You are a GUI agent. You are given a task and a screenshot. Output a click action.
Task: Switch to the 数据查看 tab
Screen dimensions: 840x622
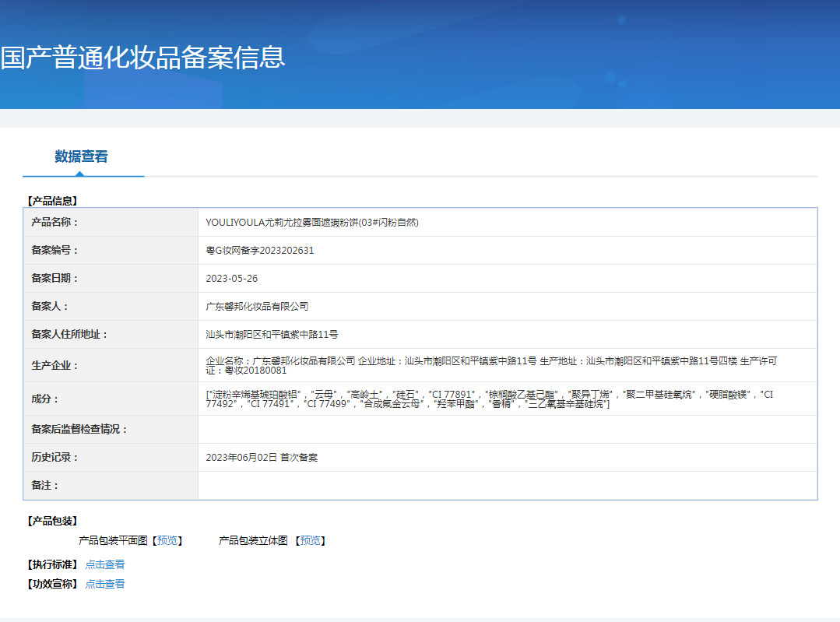[82, 156]
